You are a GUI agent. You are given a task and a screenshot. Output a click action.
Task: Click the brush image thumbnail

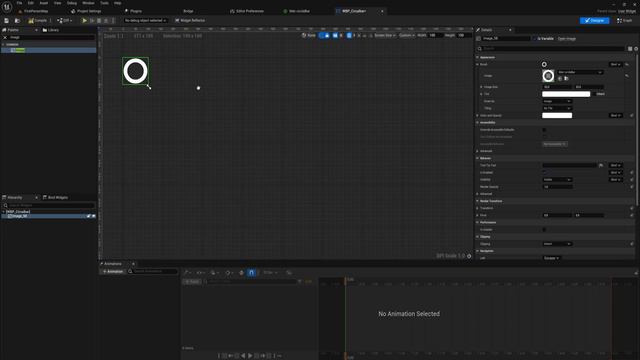[x=548, y=76]
